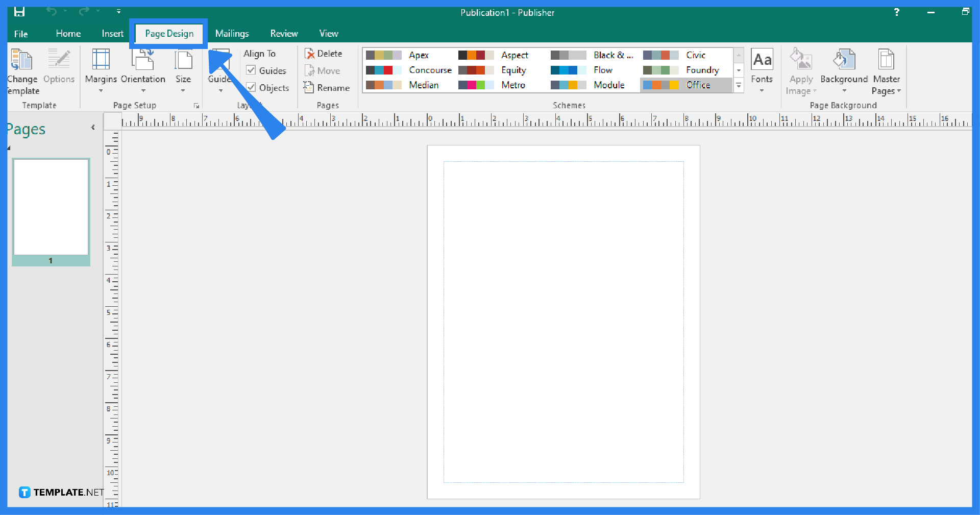Click the Rename page icon
The height and width of the screenshot is (515, 980).
pyautogui.click(x=327, y=87)
